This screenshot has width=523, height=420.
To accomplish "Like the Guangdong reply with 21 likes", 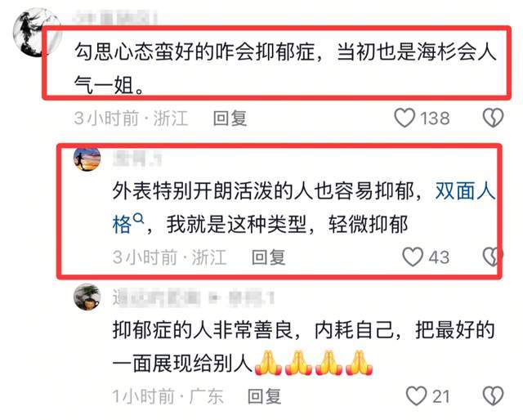I will (416, 395).
